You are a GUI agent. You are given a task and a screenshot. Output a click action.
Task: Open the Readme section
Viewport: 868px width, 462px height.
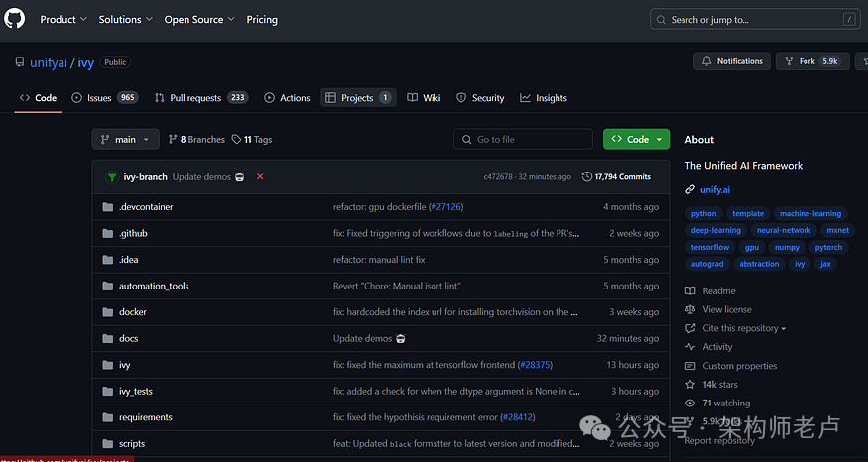tap(718, 291)
